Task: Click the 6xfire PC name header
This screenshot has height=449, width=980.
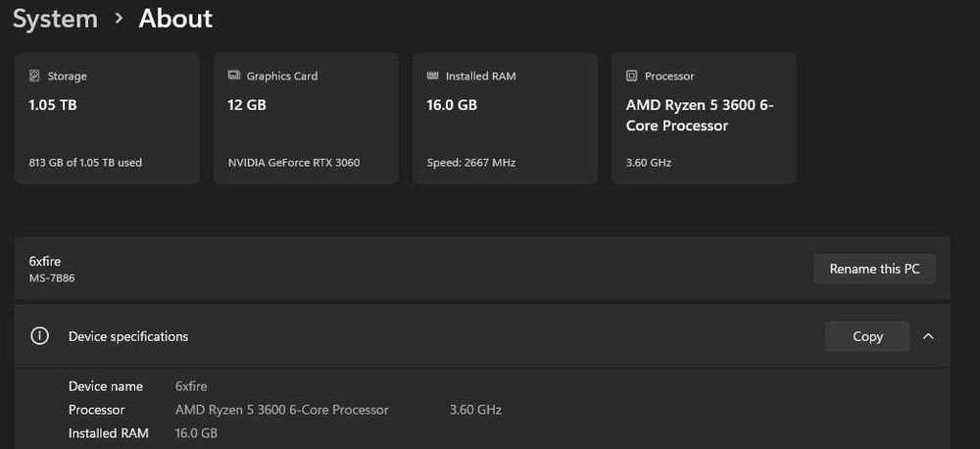Action: pyautogui.click(x=45, y=261)
